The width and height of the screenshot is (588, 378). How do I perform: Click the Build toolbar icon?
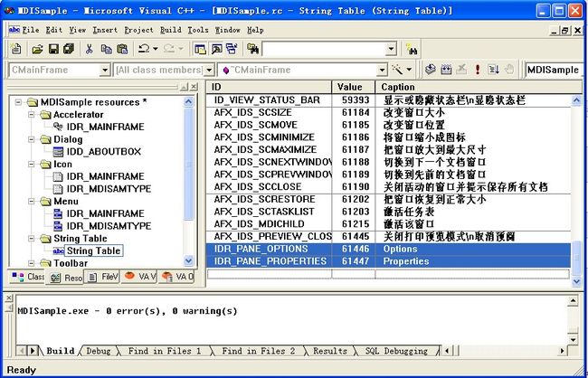click(446, 70)
